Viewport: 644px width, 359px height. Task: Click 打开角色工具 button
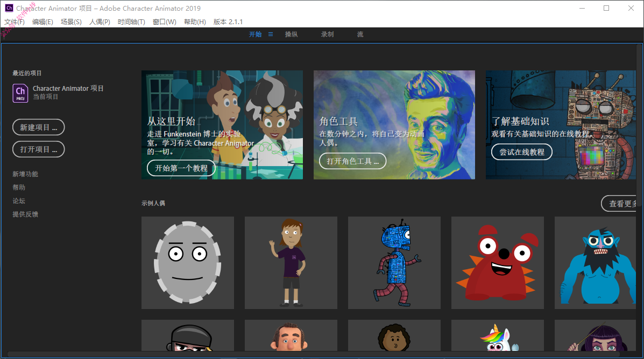click(353, 161)
